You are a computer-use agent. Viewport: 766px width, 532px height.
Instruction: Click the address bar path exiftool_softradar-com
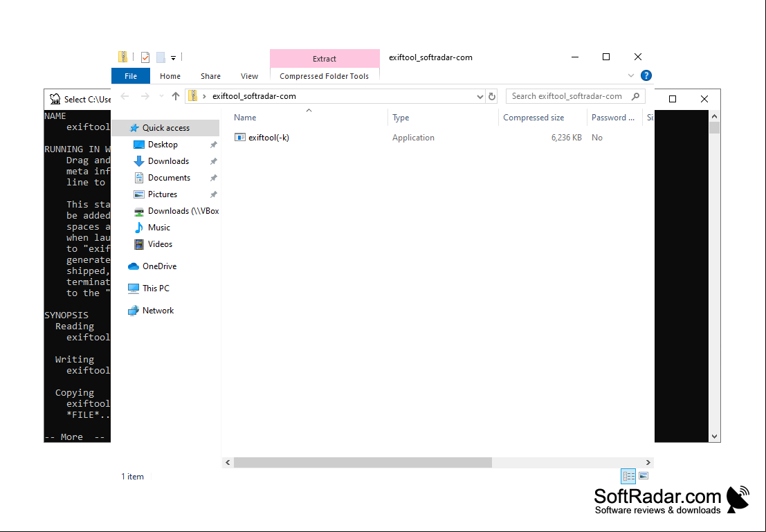point(254,96)
